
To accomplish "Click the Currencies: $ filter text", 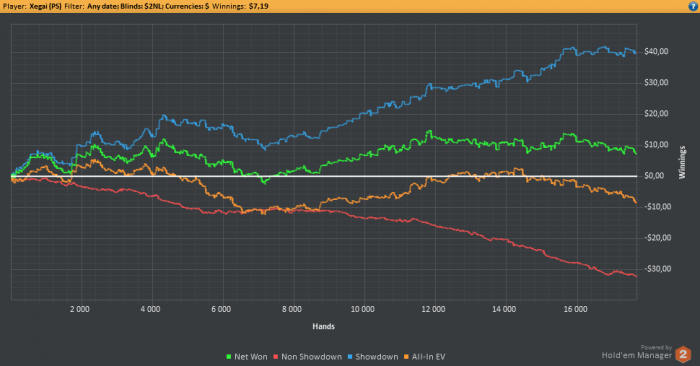I will coord(187,6).
